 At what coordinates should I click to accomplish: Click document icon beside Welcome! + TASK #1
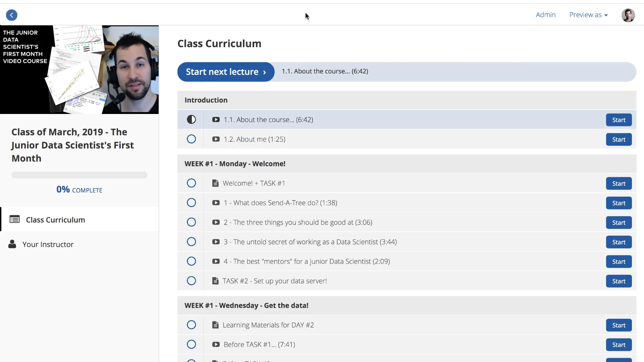pos(215,183)
